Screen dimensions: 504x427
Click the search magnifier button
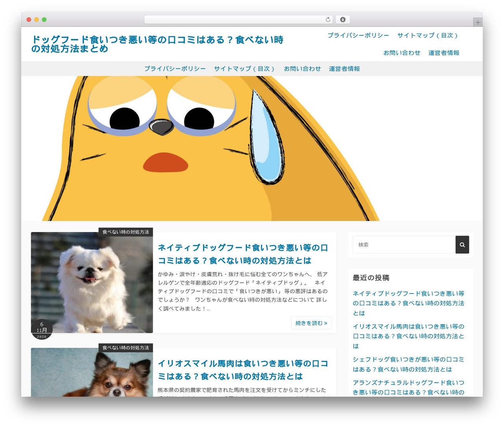(x=462, y=245)
